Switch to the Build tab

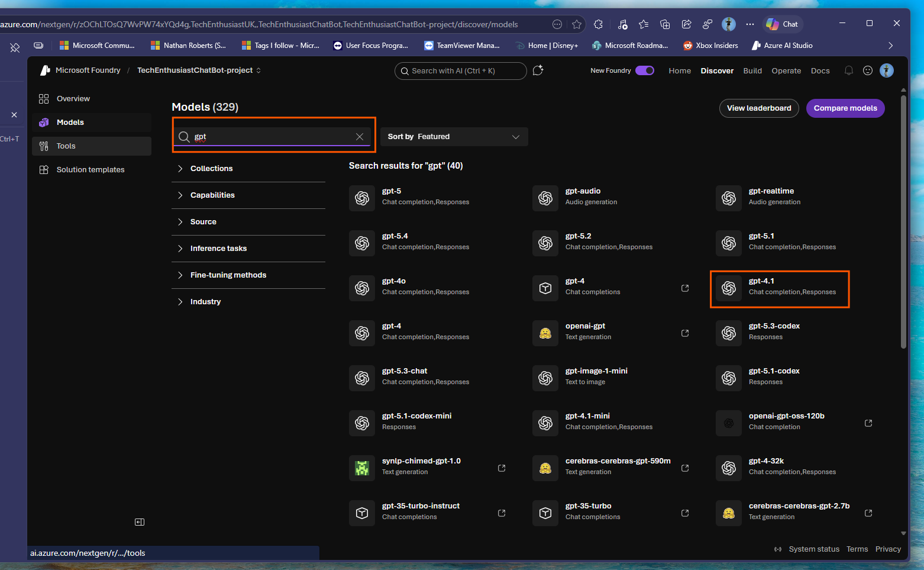click(x=752, y=70)
